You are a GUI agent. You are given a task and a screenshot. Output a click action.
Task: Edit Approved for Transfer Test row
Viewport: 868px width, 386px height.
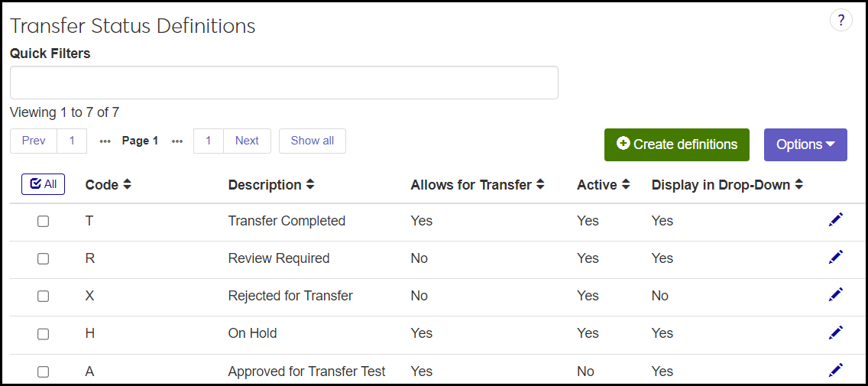(836, 370)
